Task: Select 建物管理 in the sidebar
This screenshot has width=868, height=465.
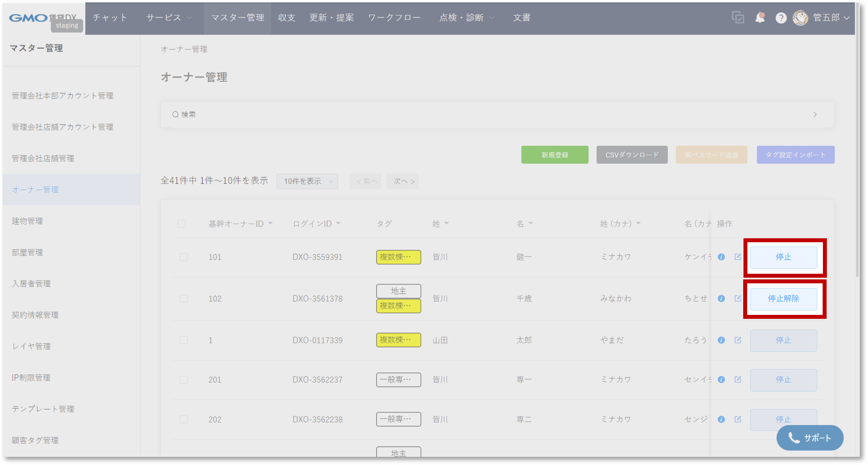Action: click(x=27, y=221)
